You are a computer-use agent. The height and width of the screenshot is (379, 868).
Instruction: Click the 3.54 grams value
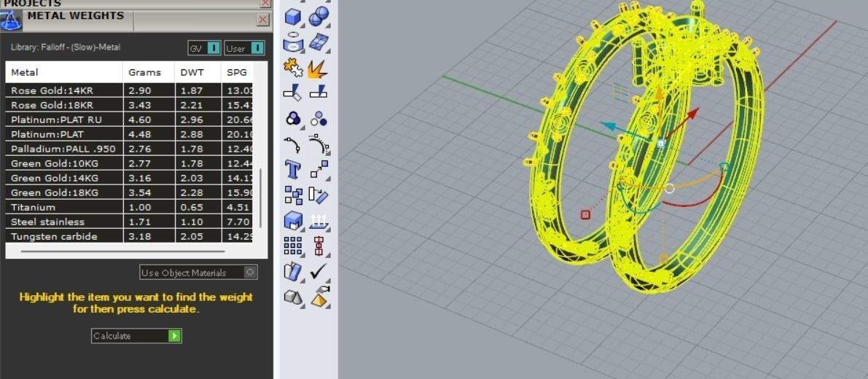[139, 192]
